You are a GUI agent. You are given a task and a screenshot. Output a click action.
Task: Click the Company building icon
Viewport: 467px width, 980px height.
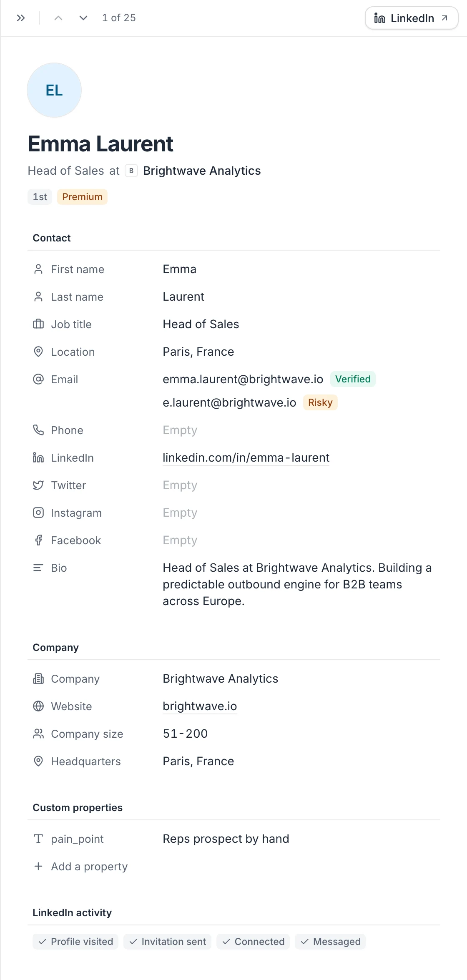click(x=38, y=679)
